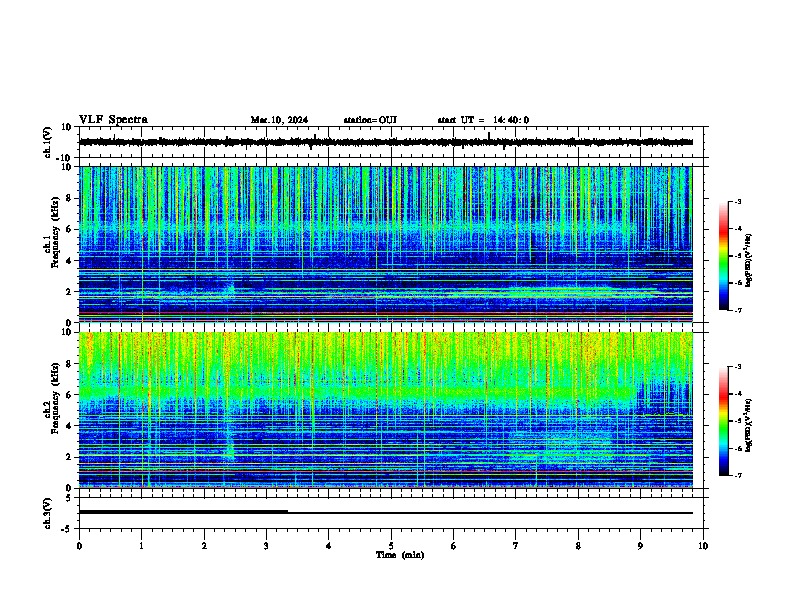This screenshot has width=792, height=612.
Task: Click the time axis tick label "3"
Action: click(266, 546)
